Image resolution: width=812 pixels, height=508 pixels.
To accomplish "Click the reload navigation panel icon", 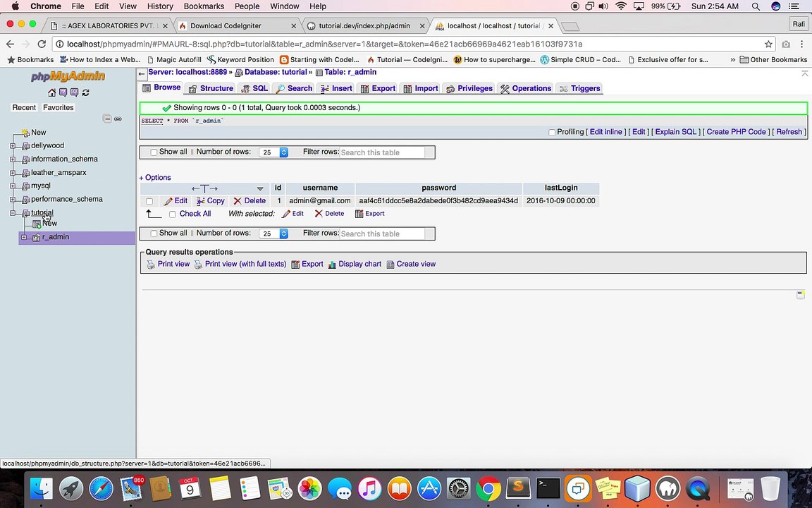I will (x=86, y=92).
